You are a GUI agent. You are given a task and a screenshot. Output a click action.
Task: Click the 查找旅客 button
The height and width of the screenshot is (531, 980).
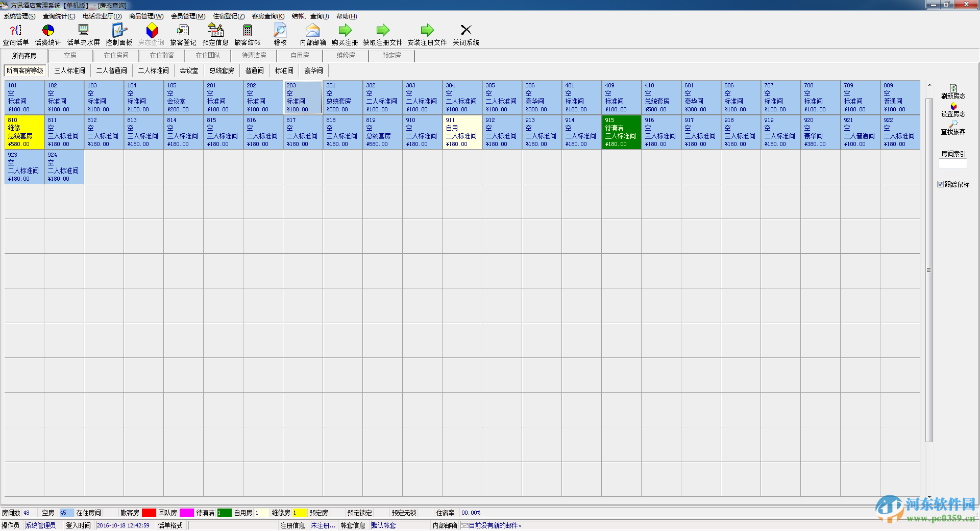coord(953,128)
